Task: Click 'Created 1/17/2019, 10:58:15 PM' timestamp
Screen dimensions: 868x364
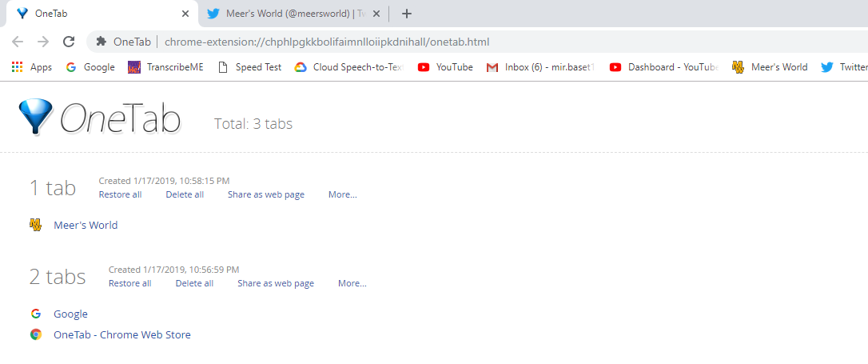Action: click(x=164, y=181)
